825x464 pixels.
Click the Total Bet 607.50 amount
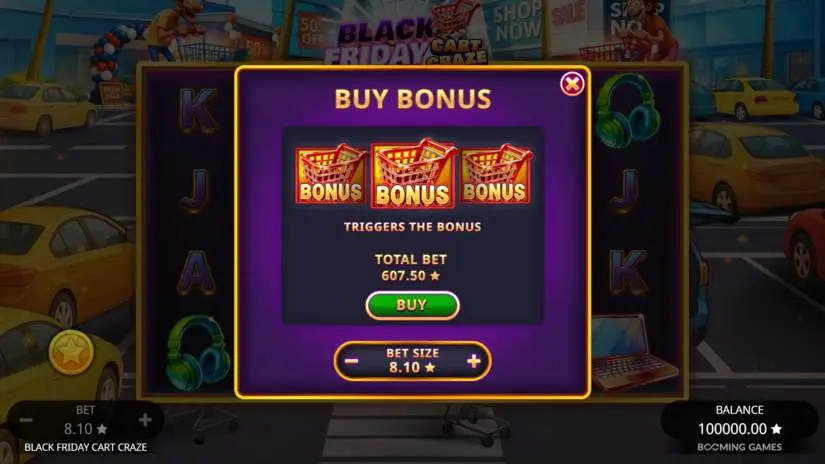click(410, 276)
